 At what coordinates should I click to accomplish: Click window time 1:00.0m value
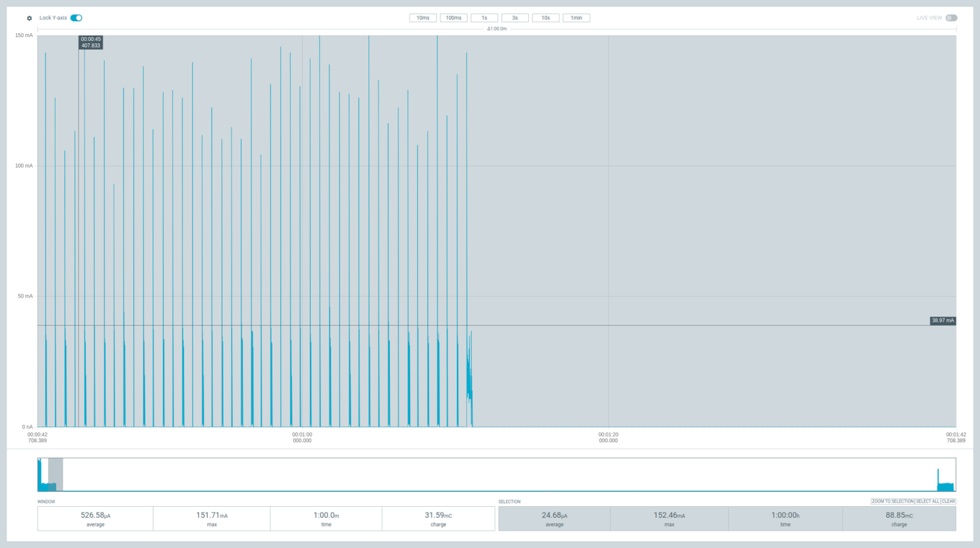point(326,516)
